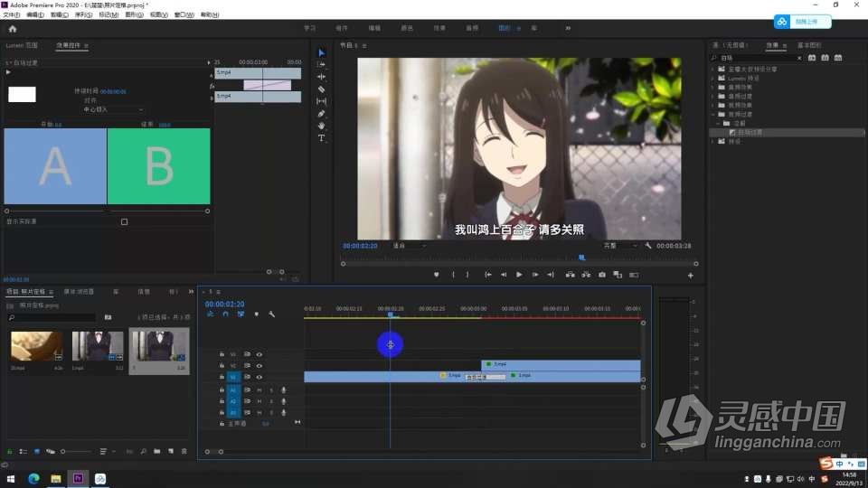This screenshot has height=488, width=868.
Task: Open Program monitor settings wrench
Action: 647,246
